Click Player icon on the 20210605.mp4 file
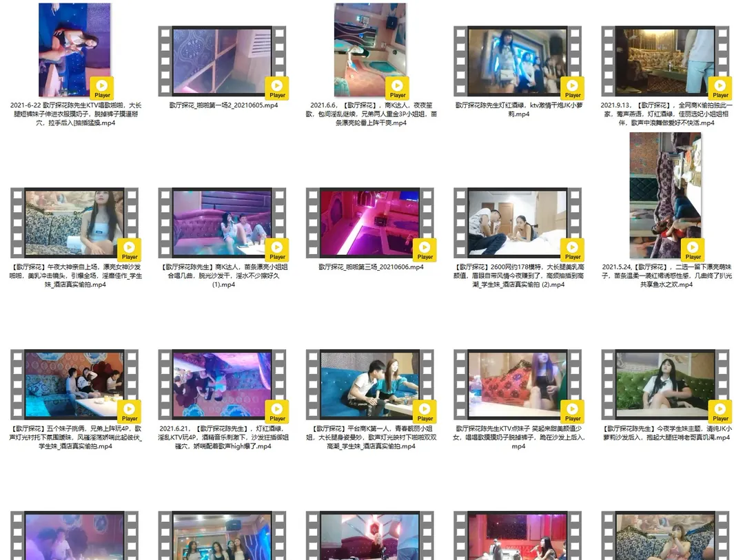 [277, 87]
